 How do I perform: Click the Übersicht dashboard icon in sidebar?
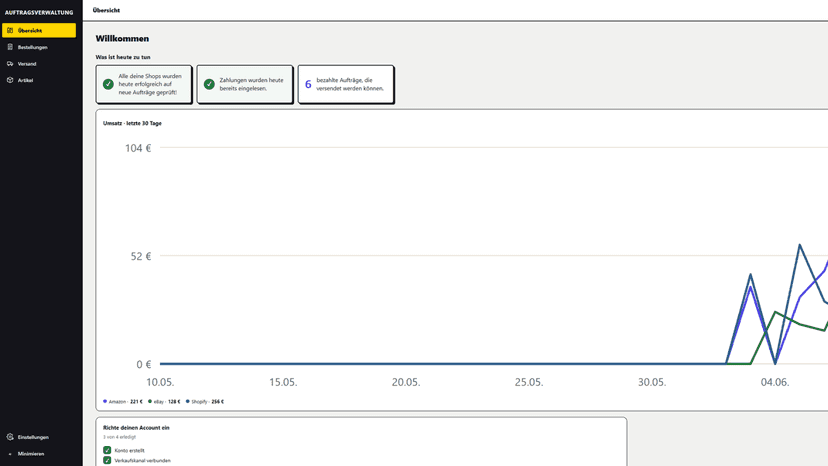(10, 31)
